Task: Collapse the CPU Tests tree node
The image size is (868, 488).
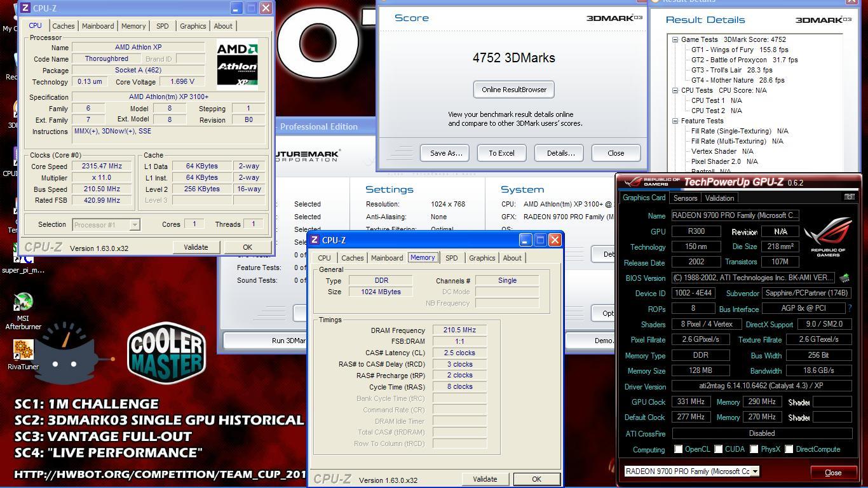Action: 675,90
